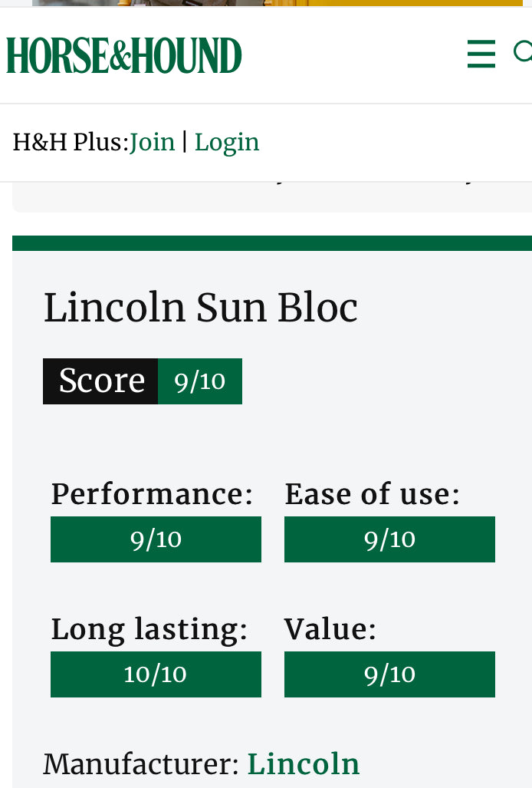
Task: Login to your H&H Plus account
Action: tap(227, 142)
